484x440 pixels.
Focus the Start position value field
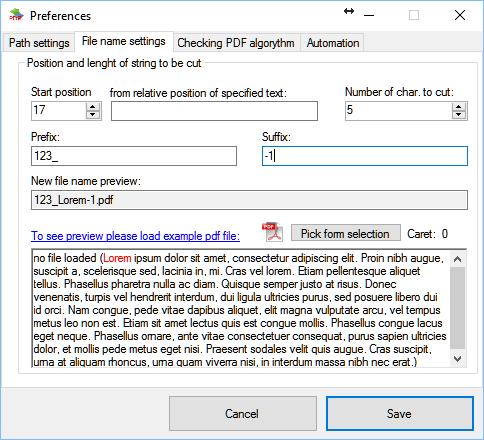[x=59, y=111]
